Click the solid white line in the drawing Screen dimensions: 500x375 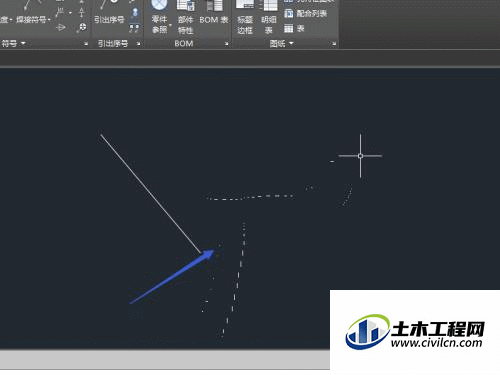pyautogui.click(x=151, y=194)
